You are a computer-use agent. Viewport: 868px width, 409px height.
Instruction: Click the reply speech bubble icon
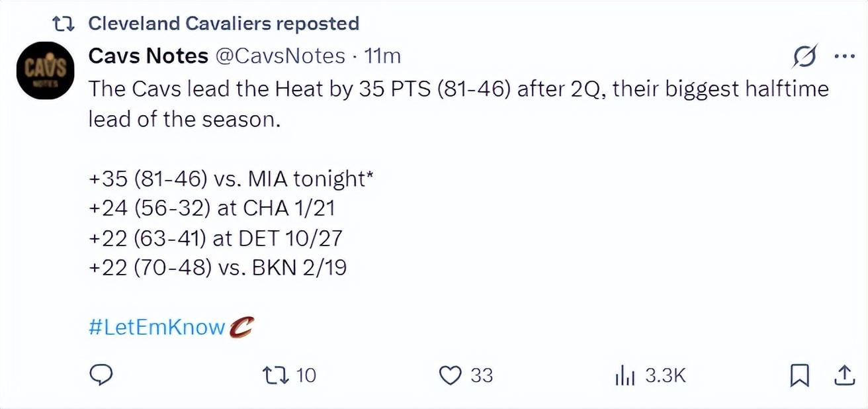coord(100,375)
